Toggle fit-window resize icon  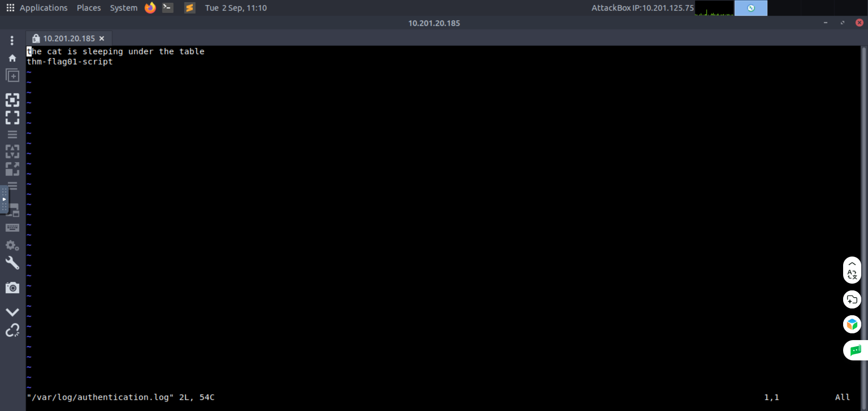[x=12, y=100]
